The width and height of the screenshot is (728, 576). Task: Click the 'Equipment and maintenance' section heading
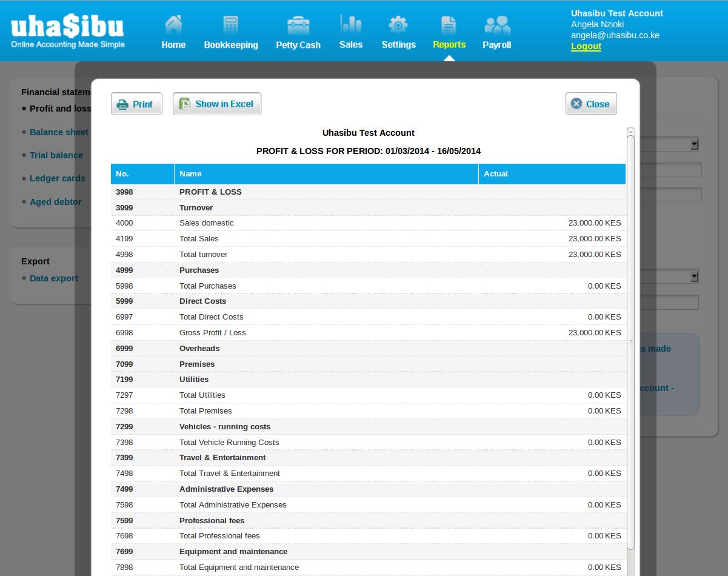tap(233, 552)
